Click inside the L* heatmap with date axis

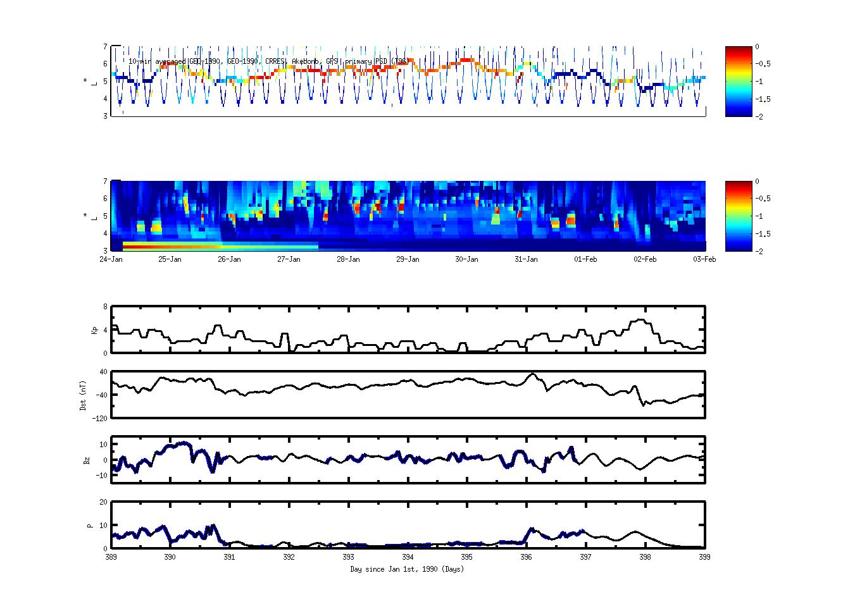tap(408, 216)
